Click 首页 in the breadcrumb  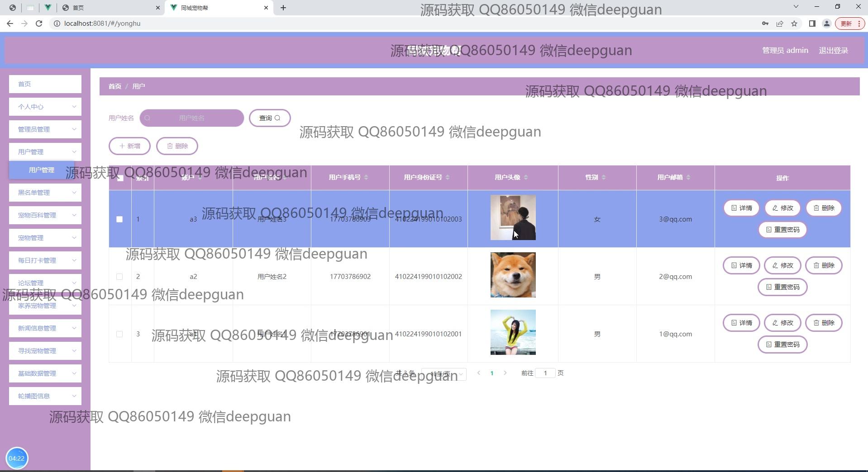pos(115,86)
